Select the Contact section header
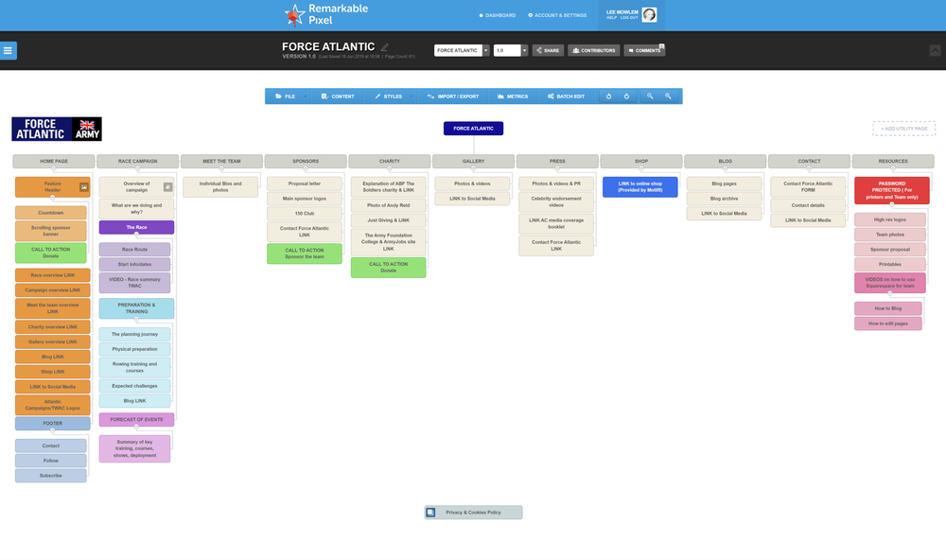The height and width of the screenshot is (560, 946). click(809, 161)
